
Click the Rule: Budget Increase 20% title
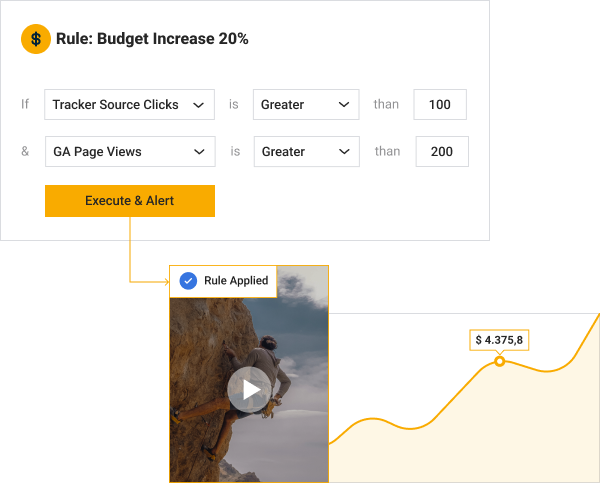(x=152, y=39)
